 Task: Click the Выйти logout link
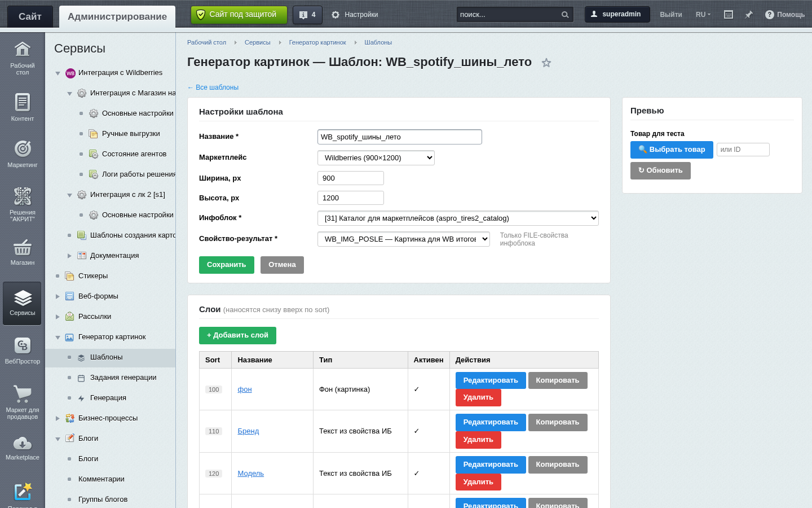tap(671, 15)
